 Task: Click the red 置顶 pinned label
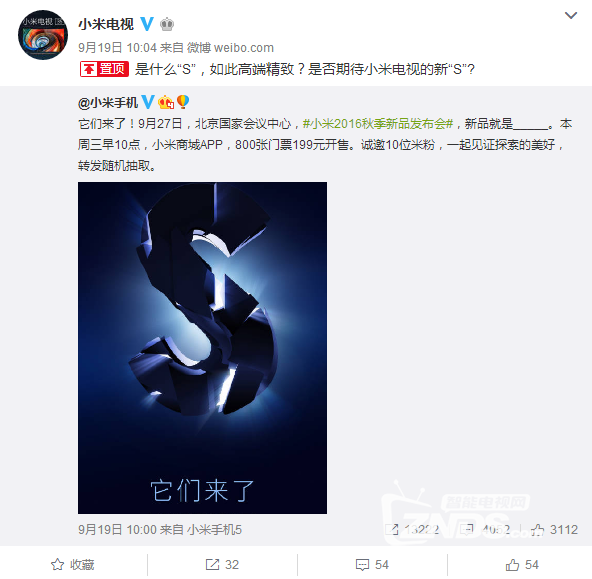click(105, 69)
